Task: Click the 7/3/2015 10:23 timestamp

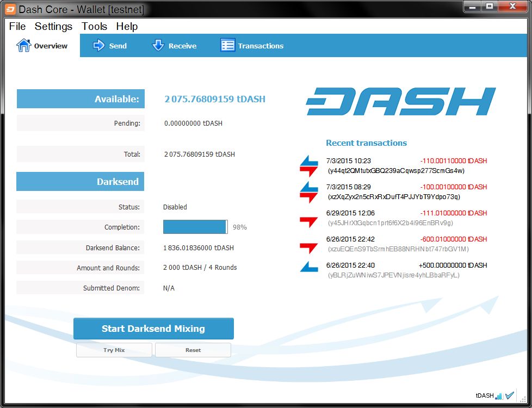Action: 349,161
